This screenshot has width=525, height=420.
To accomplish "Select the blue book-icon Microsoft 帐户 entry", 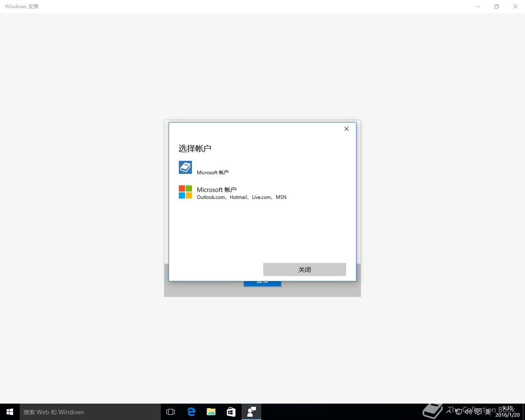I will pos(262,168).
